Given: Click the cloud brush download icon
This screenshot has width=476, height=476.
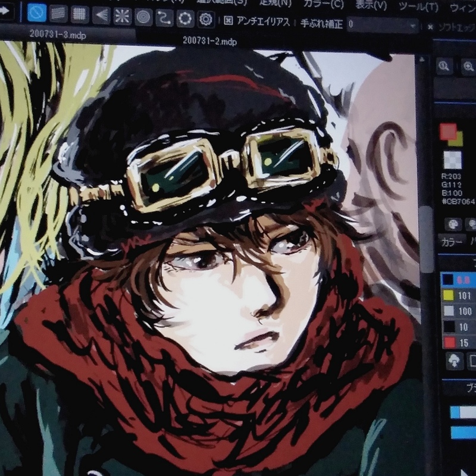Looking at the screenshot, I should pos(454,361).
